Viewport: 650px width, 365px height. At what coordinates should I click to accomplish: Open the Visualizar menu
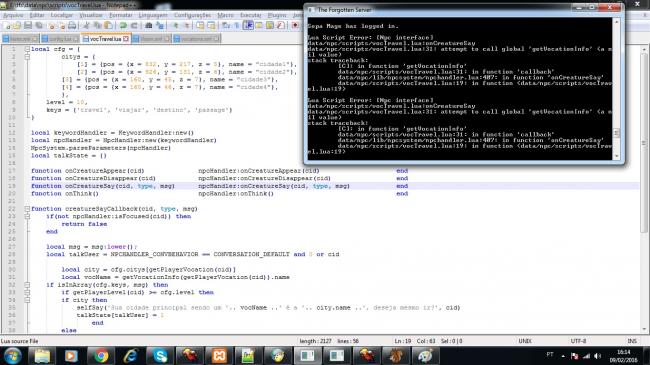(91, 15)
